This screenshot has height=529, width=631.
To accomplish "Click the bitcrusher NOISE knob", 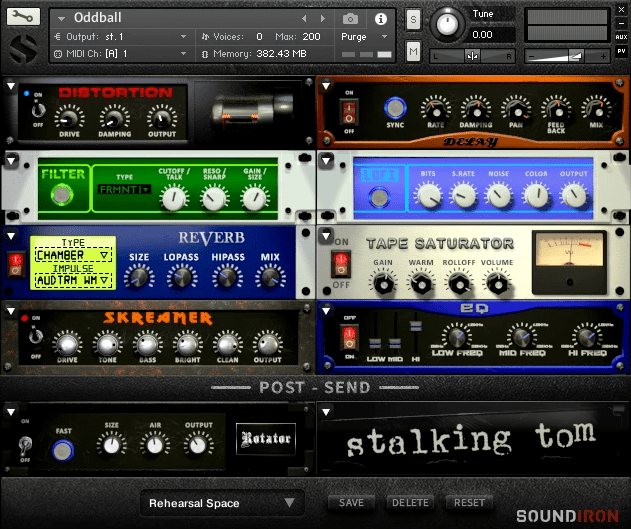I will [498, 195].
